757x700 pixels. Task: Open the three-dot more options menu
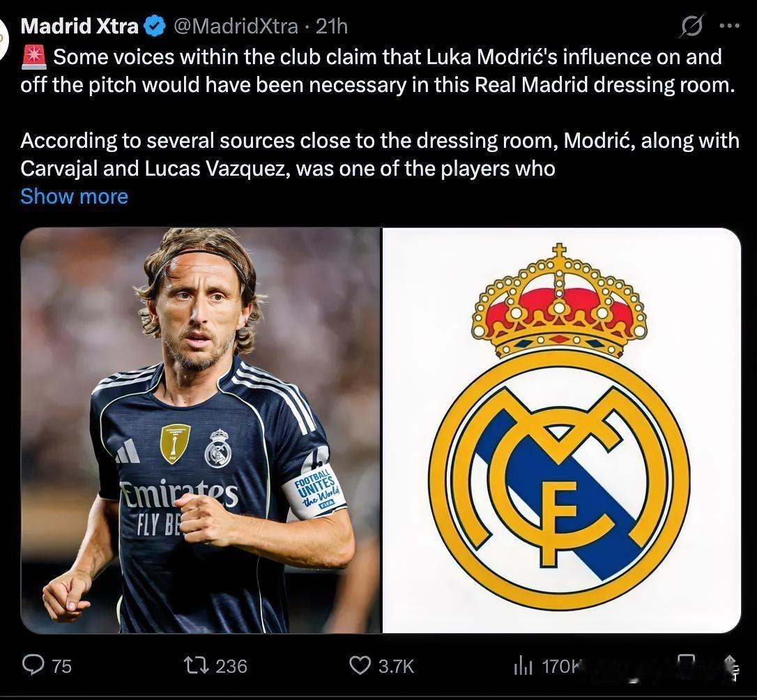point(729,26)
